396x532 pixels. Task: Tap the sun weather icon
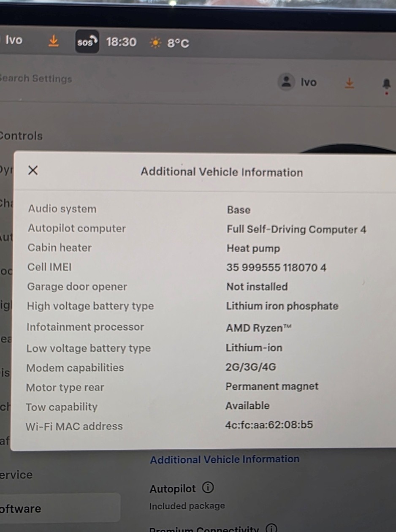[x=156, y=43]
